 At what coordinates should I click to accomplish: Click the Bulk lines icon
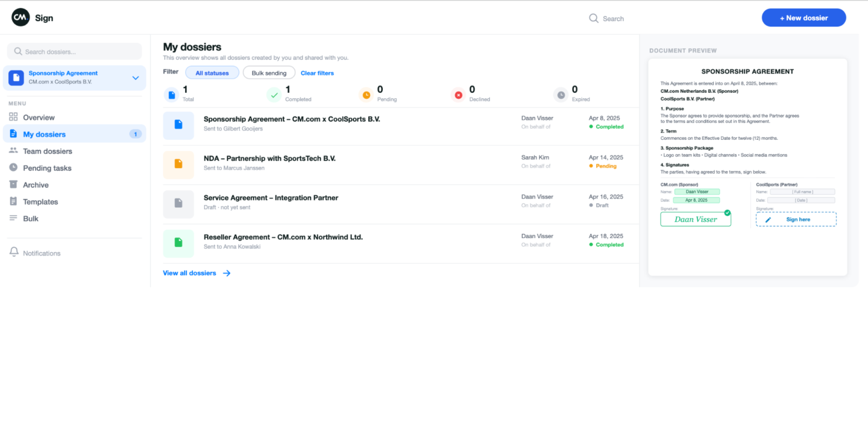(x=13, y=218)
